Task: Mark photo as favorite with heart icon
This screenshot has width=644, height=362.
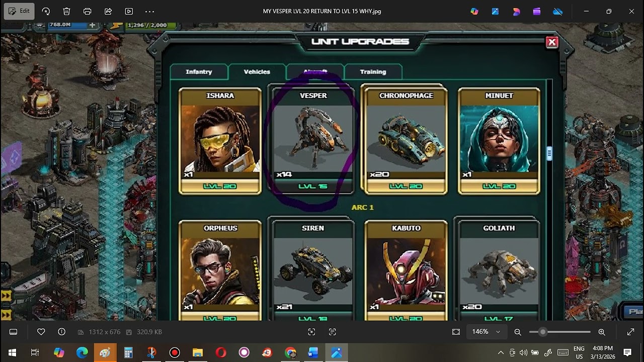Action: coord(41,332)
